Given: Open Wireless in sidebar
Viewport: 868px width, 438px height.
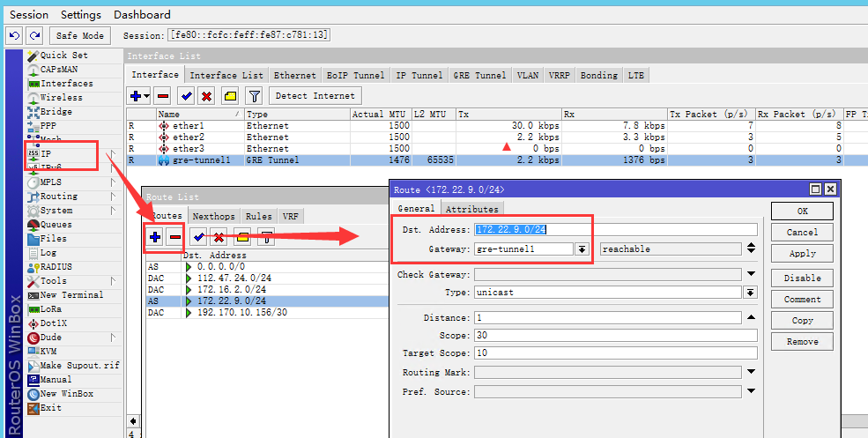Looking at the screenshot, I should tap(55, 98).
